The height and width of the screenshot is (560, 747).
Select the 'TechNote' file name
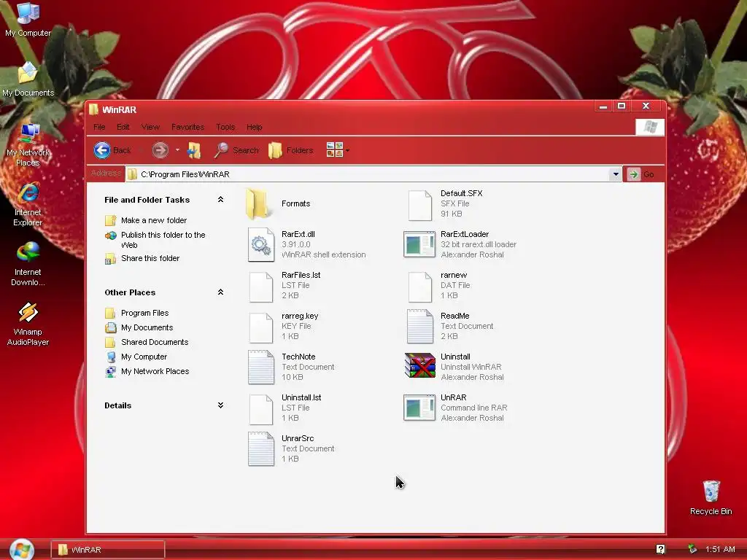[298, 357]
